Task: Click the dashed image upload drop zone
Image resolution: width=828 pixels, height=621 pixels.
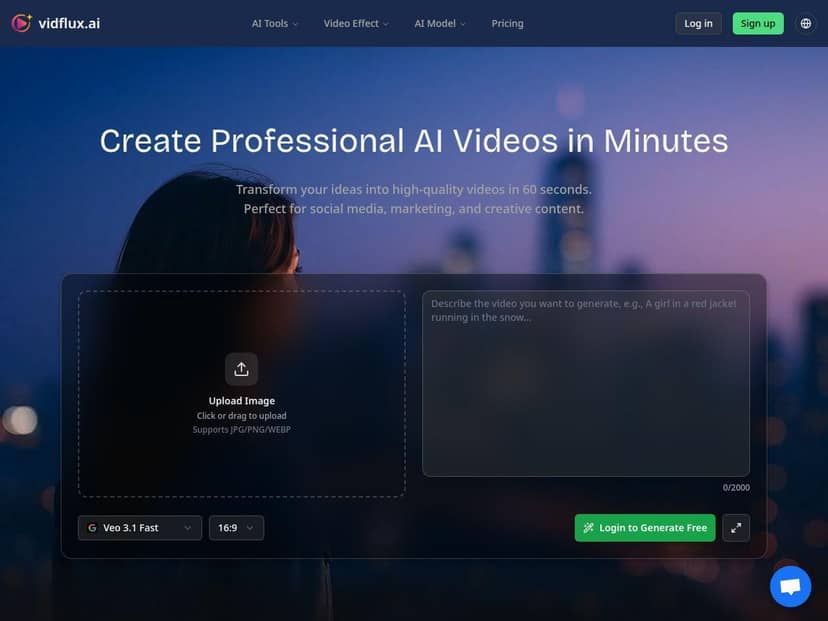Action: coord(241,460)
